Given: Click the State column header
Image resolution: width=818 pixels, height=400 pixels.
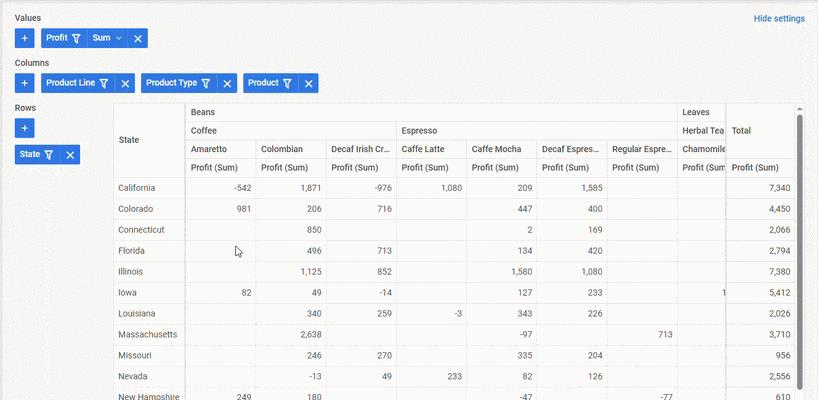Looking at the screenshot, I should [149, 140].
